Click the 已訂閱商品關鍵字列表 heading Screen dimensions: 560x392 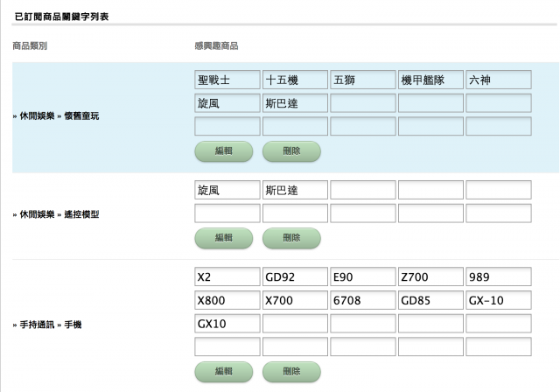coord(62,17)
